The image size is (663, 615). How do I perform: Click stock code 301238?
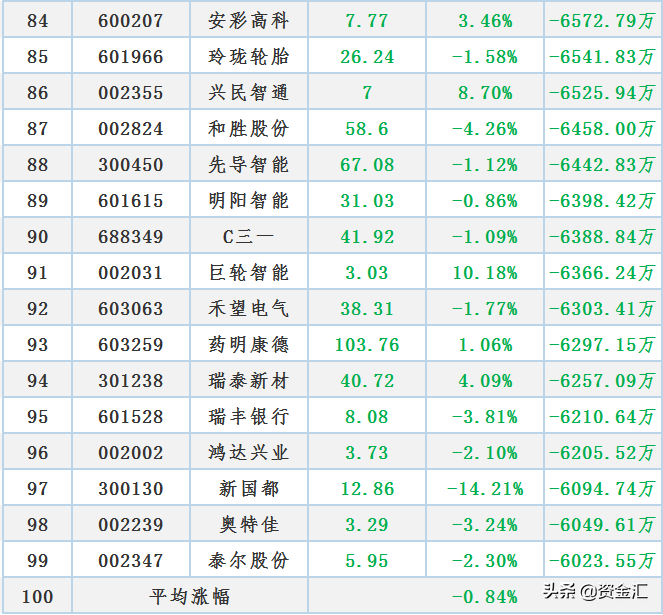pyautogui.click(x=131, y=380)
